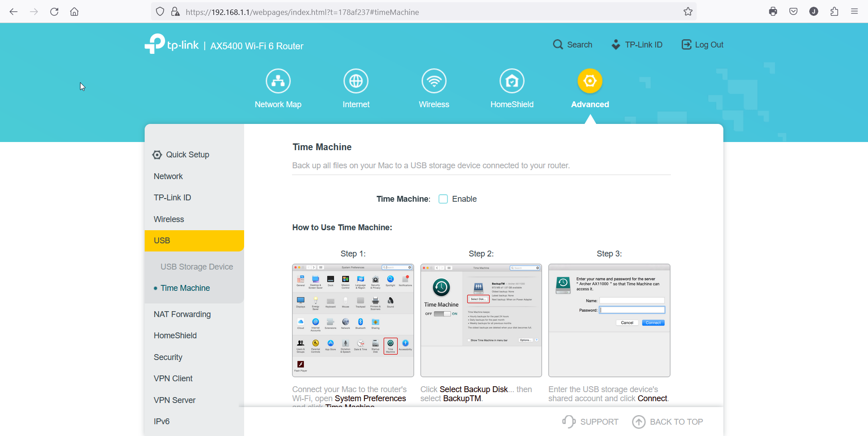Viewport: 868px width, 436px height.
Task: Open Network in sidebar
Action: [194, 176]
